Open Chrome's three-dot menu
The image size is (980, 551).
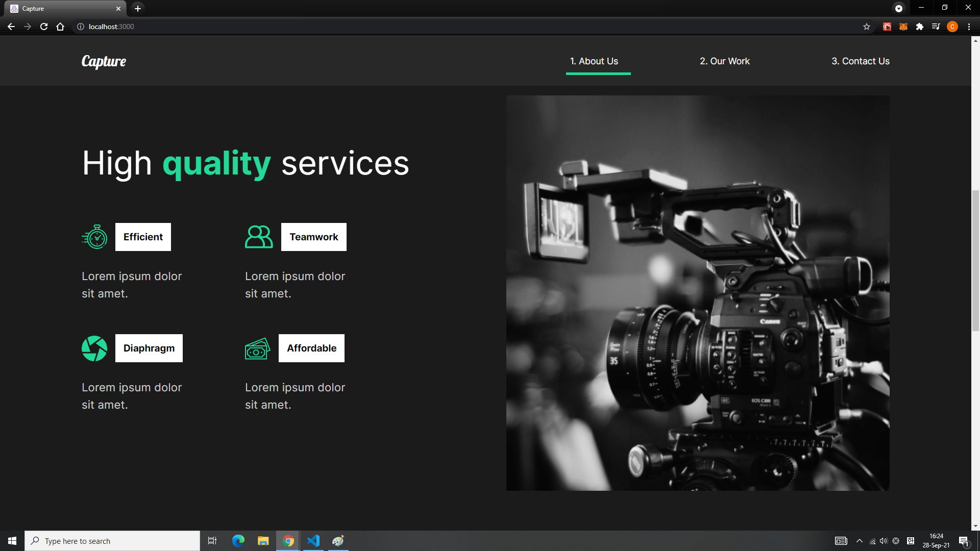coord(969,27)
